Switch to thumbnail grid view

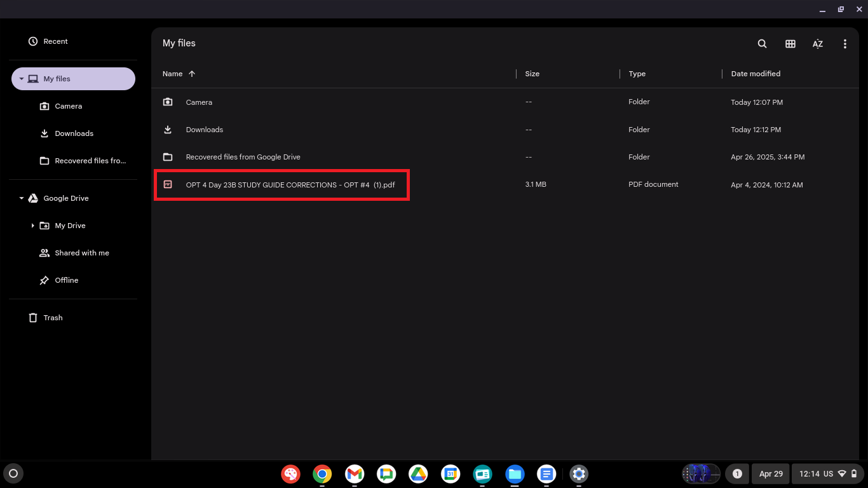click(x=790, y=44)
